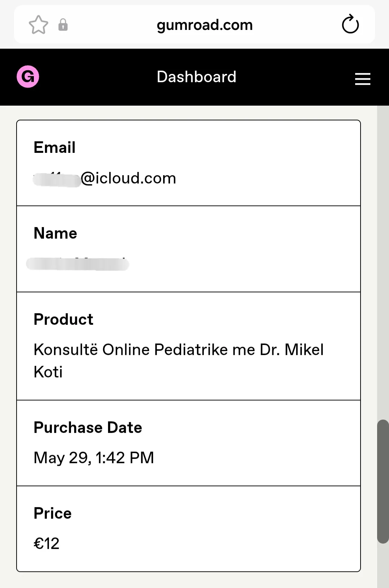View site security via padlock icon
This screenshot has height=588, width=389.
(63, 25)
